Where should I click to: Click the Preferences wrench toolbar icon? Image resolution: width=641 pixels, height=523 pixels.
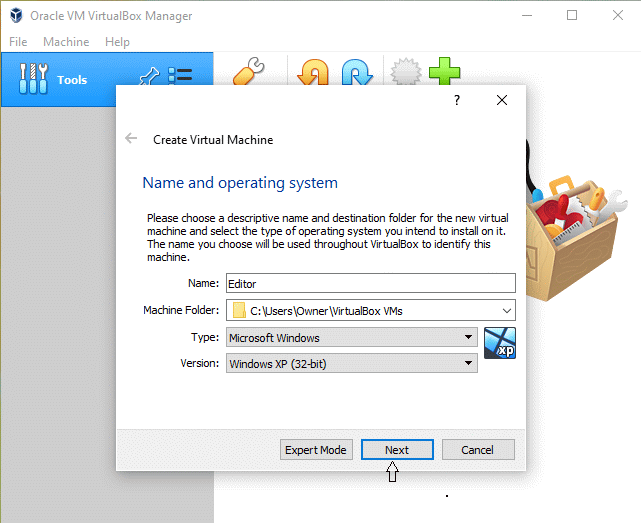(x=248, y=73)
